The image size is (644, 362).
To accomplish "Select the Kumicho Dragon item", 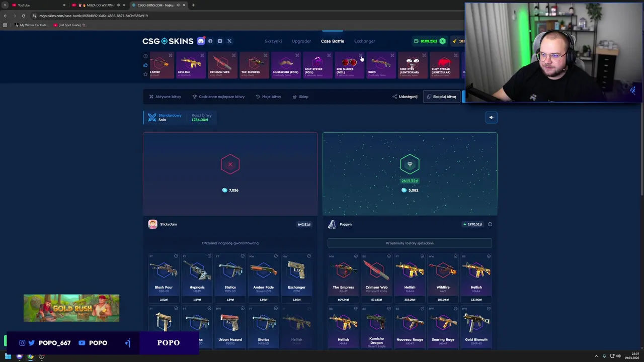I will pos(376,328).
